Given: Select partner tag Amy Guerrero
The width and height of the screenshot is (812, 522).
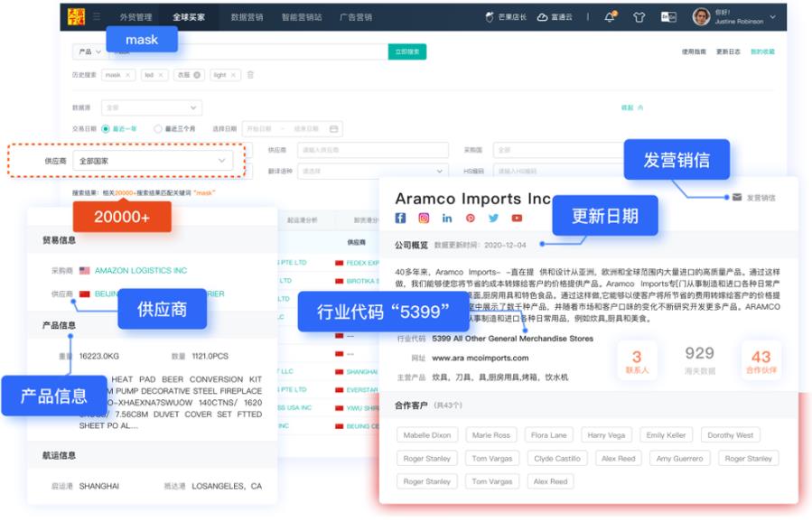Looking at the screenshot, I should coord(680,458).
